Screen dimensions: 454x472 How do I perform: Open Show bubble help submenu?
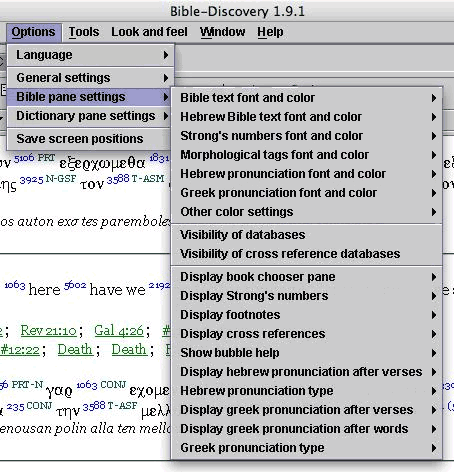click(x=307, y=353)
